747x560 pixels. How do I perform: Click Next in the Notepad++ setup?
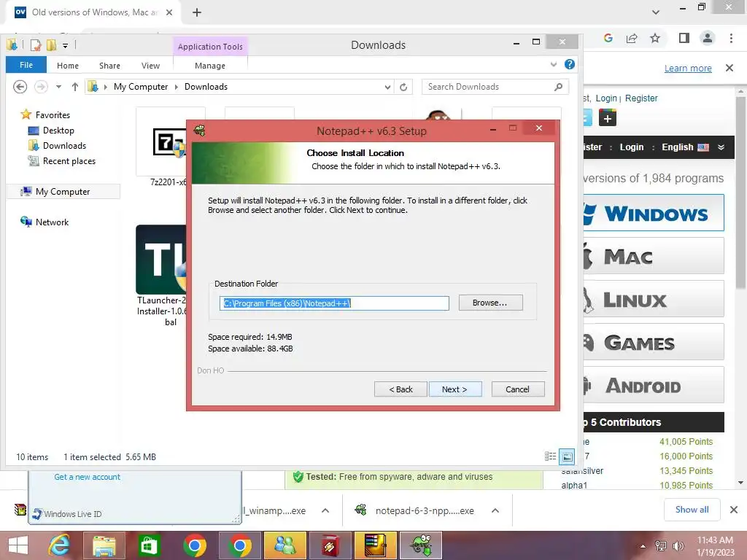tap(455, 389)
